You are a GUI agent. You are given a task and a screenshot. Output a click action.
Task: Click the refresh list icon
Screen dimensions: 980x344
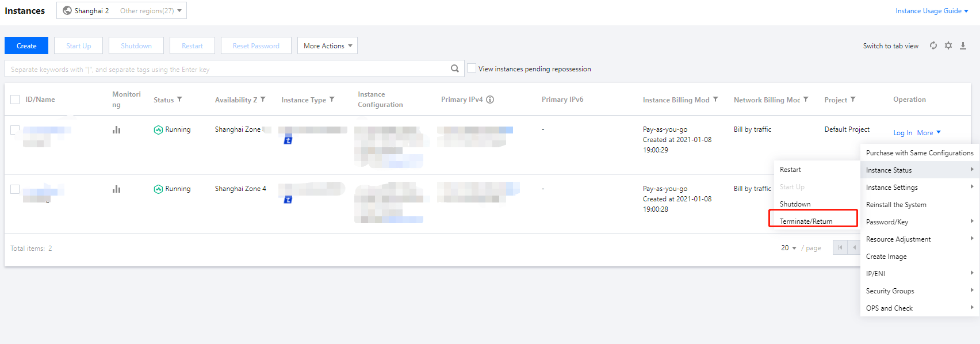coord(933,45)
